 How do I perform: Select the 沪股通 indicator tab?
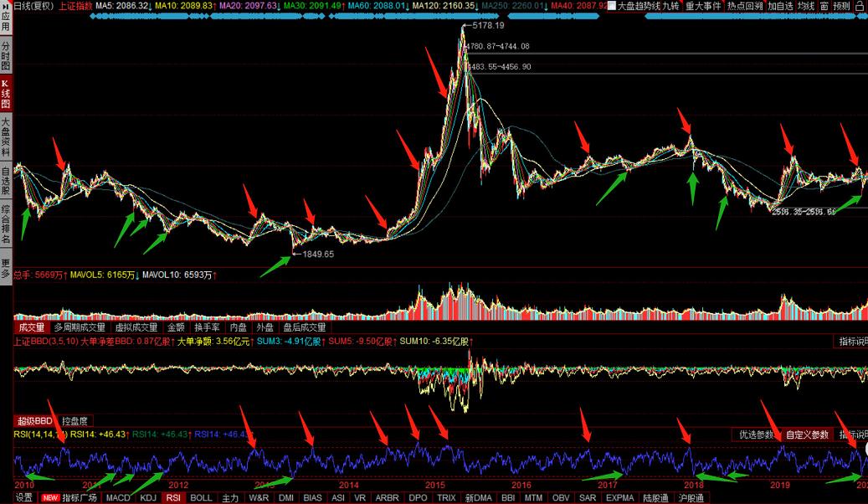point(691,498)
